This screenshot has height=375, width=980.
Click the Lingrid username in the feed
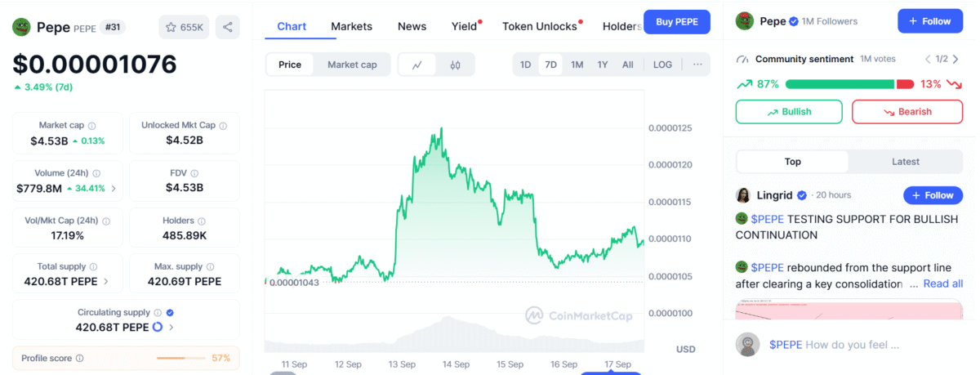click(776, 195)
